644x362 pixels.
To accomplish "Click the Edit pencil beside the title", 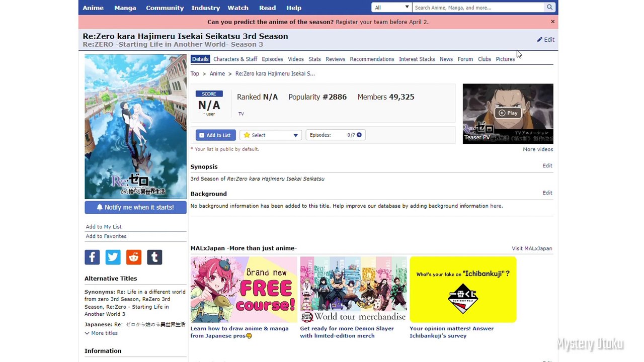I will coord(545,40).
